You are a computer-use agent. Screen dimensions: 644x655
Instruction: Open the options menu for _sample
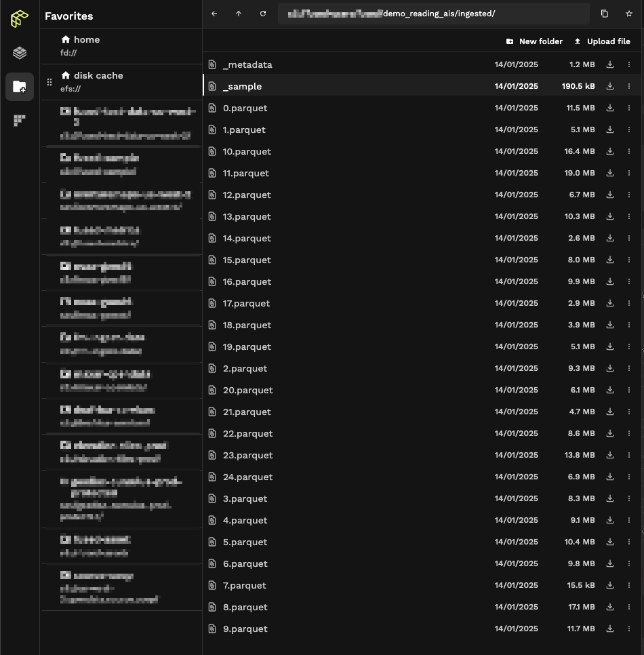[628, 86]
